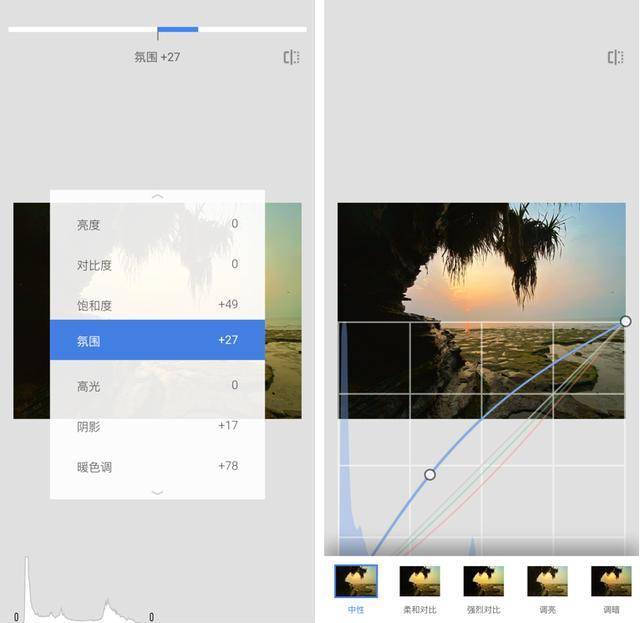Choose the 调暗 darken preset thumbnail
The width and height of the screenshot is (640, 623).
coord(611,581)
